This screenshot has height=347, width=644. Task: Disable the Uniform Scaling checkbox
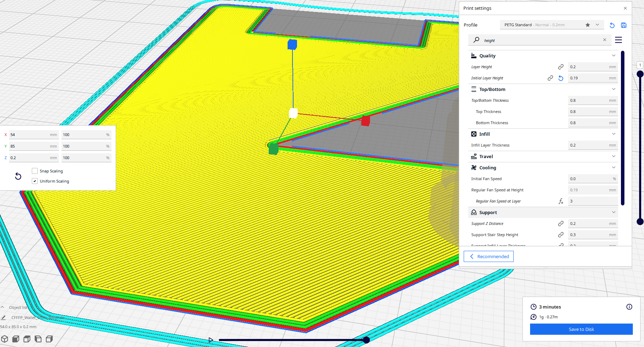click(x=35, y=181)
